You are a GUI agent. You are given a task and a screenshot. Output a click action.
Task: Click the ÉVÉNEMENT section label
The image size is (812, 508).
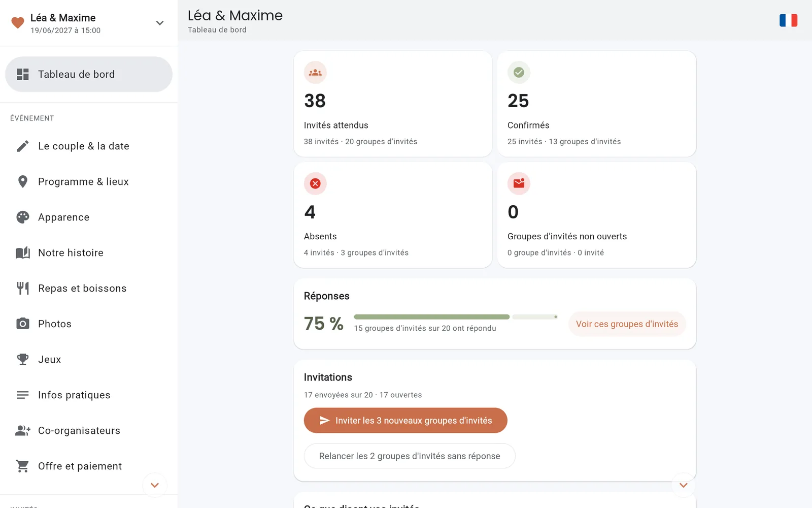(32, 118)
